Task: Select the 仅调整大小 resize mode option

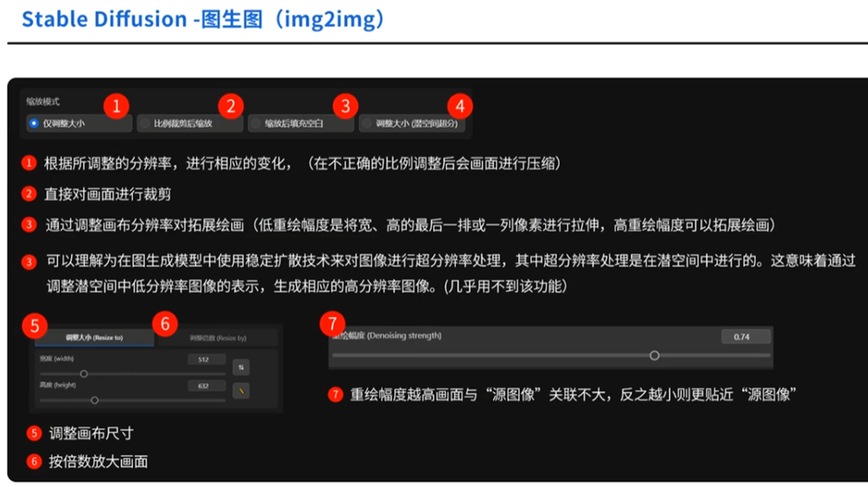Action: tap(79, 123)
